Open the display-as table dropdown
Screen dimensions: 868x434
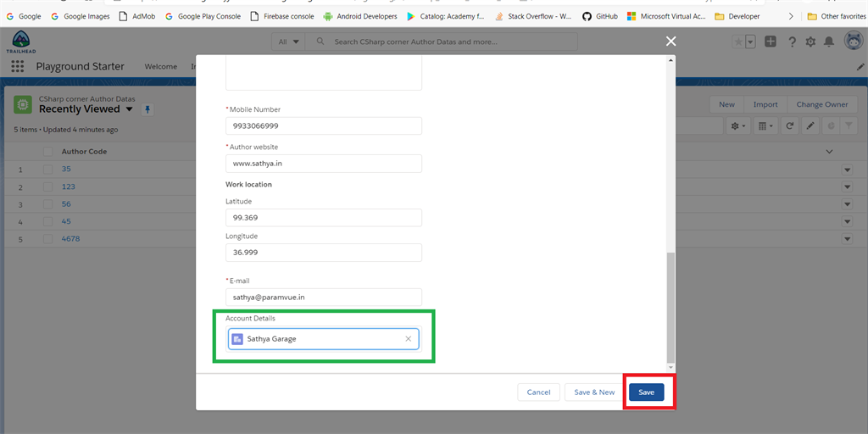click(x=765, y=126)
